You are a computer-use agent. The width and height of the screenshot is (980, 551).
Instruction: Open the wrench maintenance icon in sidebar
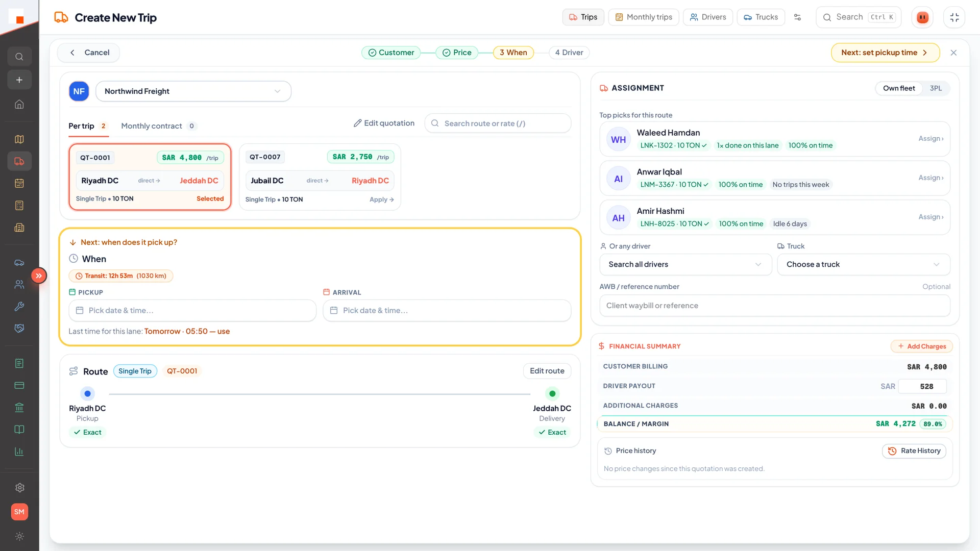[19, 306]
